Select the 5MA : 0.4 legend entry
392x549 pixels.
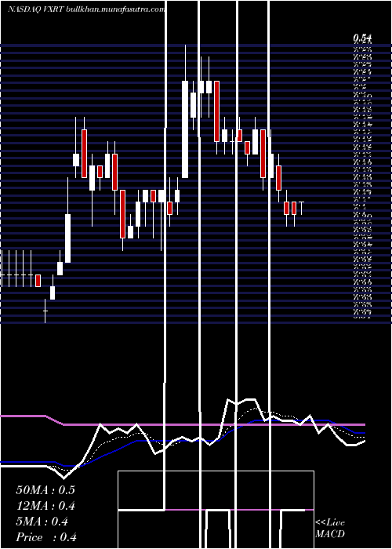click(42, 522)
